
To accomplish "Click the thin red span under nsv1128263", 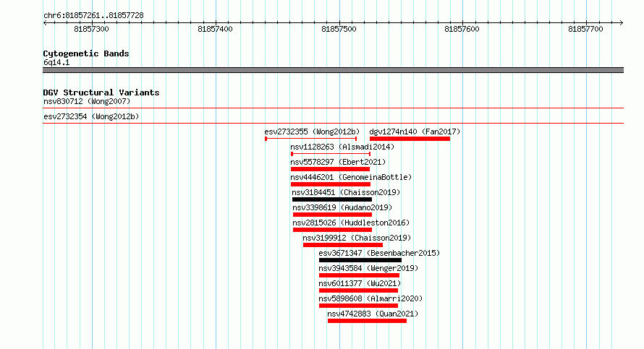I will pos(331,154).
